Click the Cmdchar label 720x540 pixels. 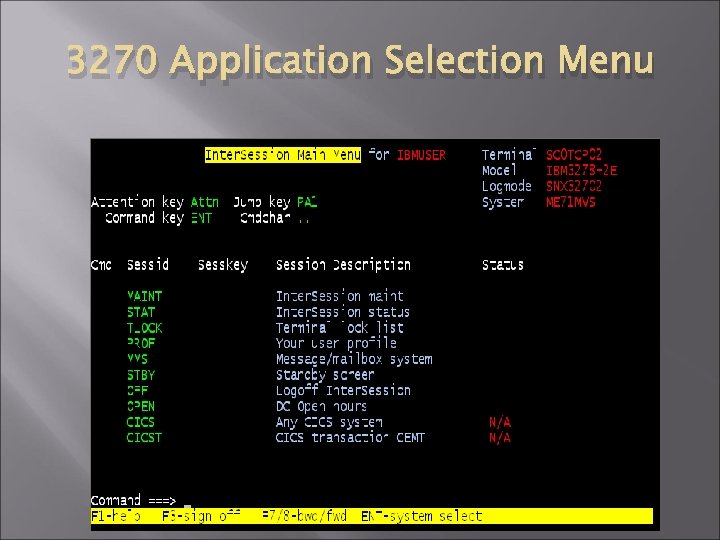click(x=265, y=218)
